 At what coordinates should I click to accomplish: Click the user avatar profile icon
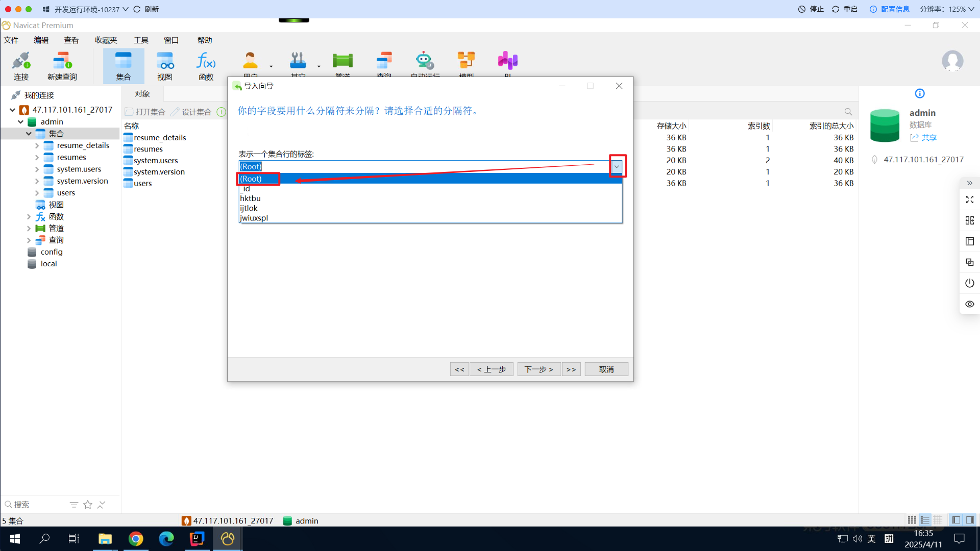pos(952,61)
